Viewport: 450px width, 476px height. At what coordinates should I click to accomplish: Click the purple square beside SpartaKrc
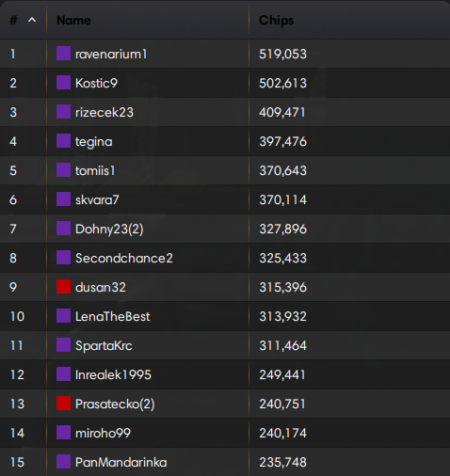63,345
